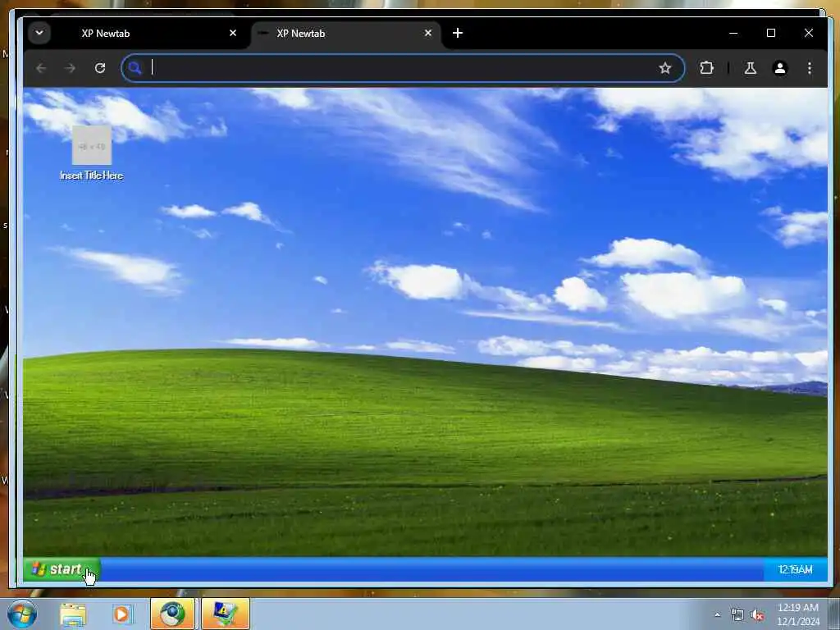Minimize the browser window
Screen dimensions: 840x630
pos(733,33)
